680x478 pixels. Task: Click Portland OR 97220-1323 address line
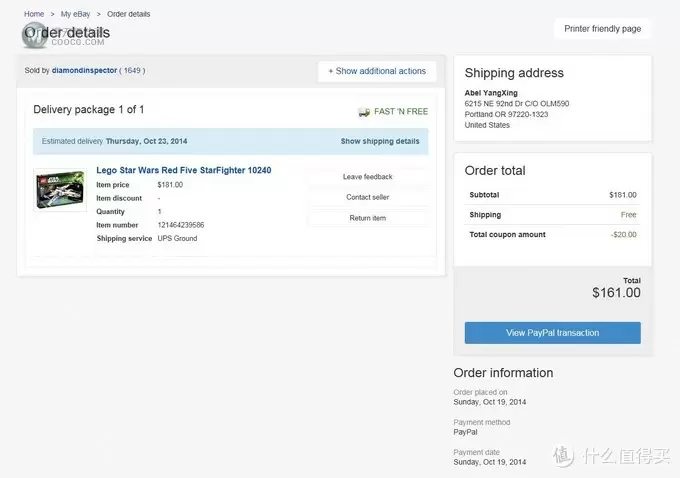[506, 114]
